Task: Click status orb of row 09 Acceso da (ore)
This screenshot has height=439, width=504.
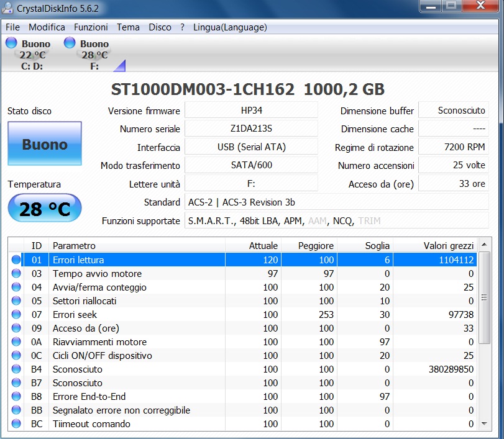Action: pos(16,328)
